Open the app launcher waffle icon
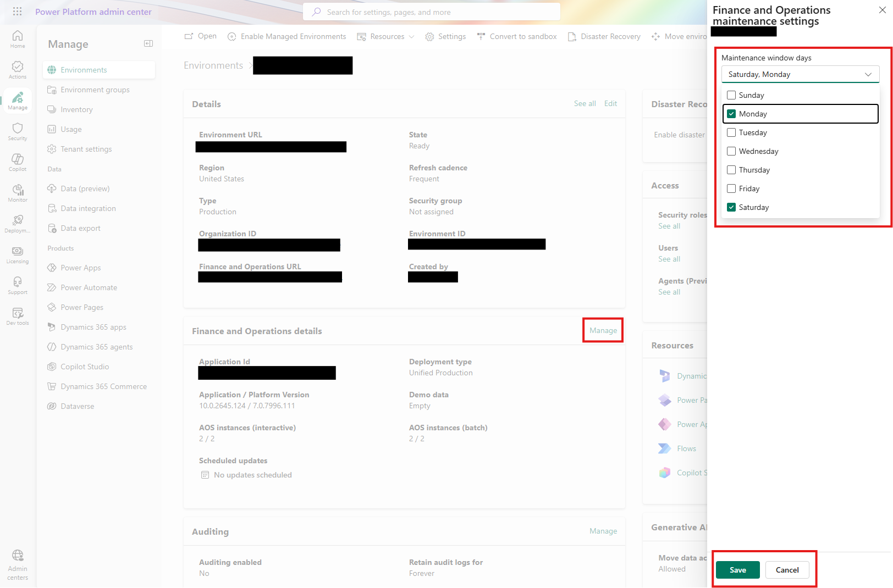The width and height of the screenshot is (893, 588). pyautogui.click(x=17, y=12)
